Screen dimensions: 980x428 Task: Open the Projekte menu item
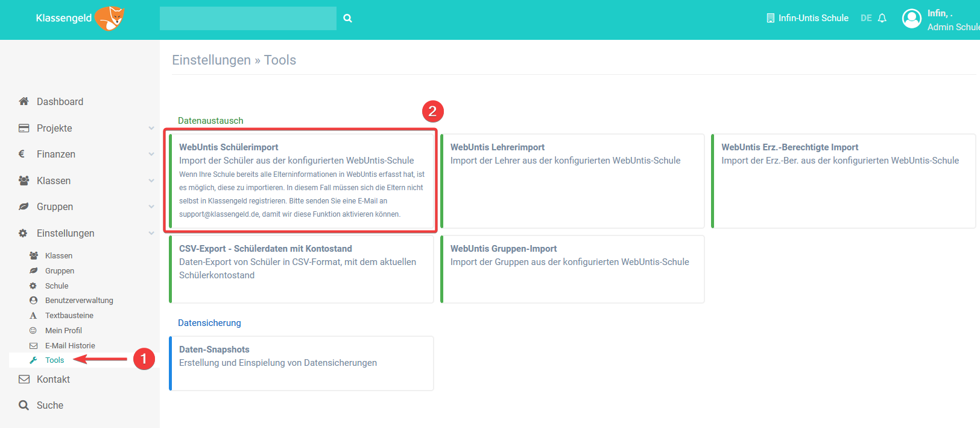click(54, 128)
